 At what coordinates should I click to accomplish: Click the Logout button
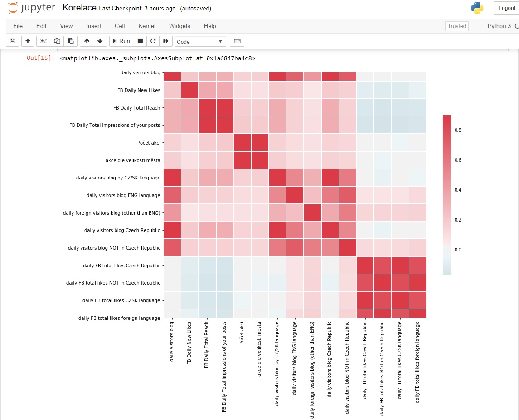point(507,8)
